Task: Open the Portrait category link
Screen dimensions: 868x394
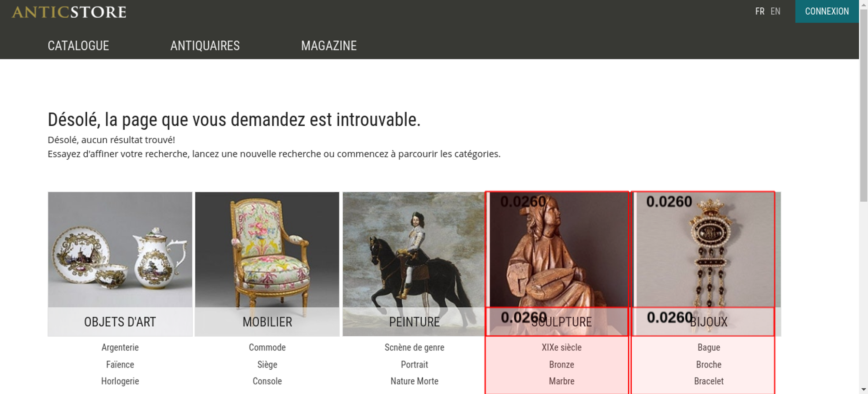Action: [x=414, y=364]
